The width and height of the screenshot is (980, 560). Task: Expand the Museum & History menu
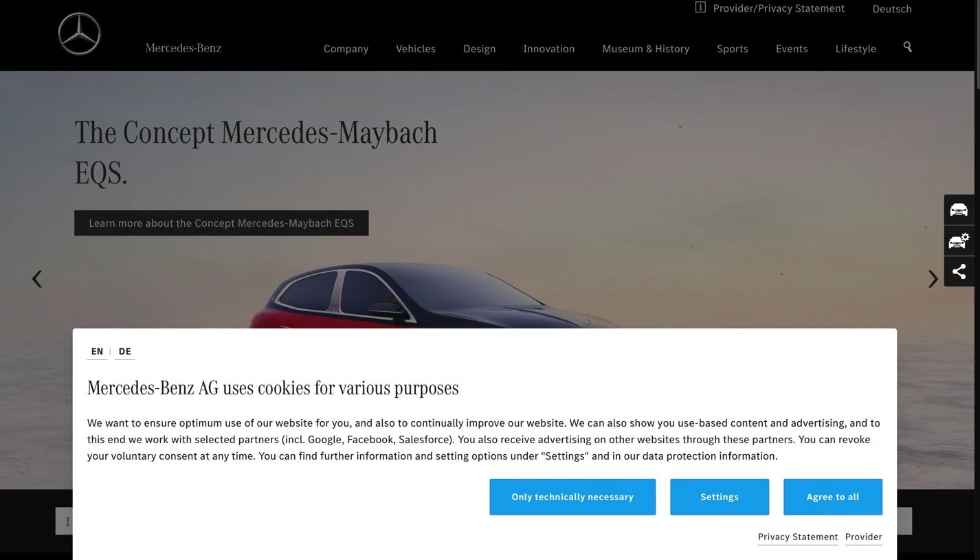click(x=646, y=49)
